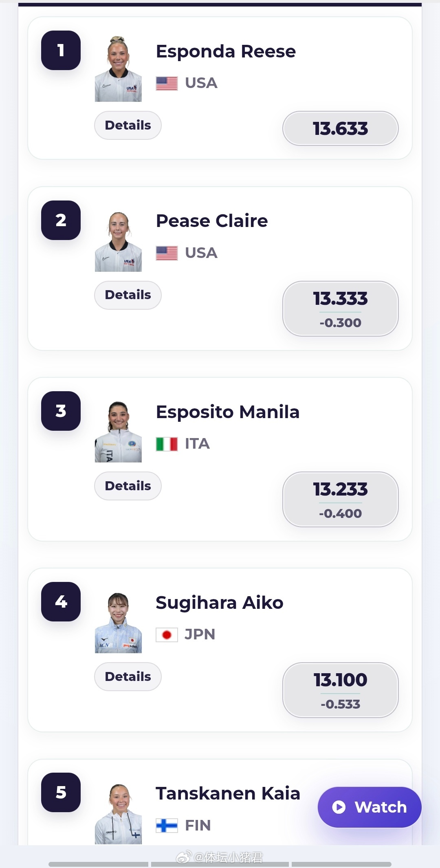Click the rank 5 badge

(61, 792)
